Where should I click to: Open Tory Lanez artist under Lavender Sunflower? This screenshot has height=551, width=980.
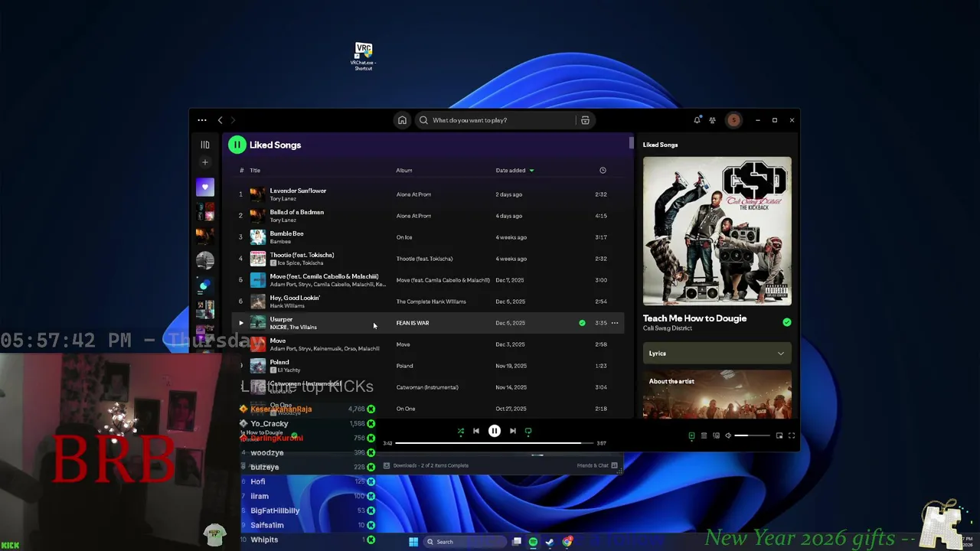click(x=283, y=199)
